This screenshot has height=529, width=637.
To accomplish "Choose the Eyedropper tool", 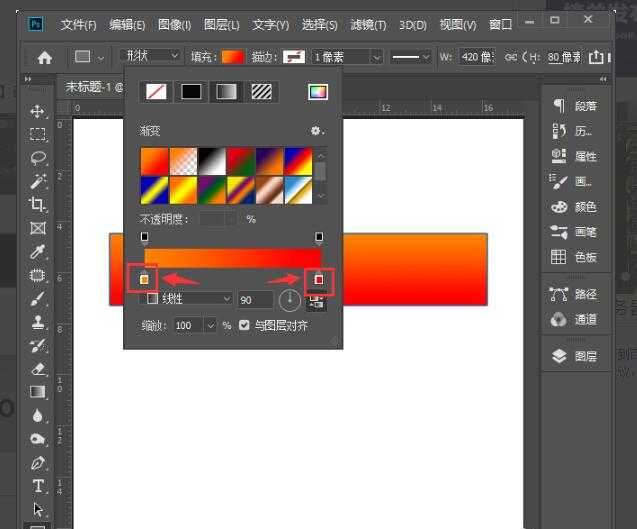I will (x=38, y=251).
